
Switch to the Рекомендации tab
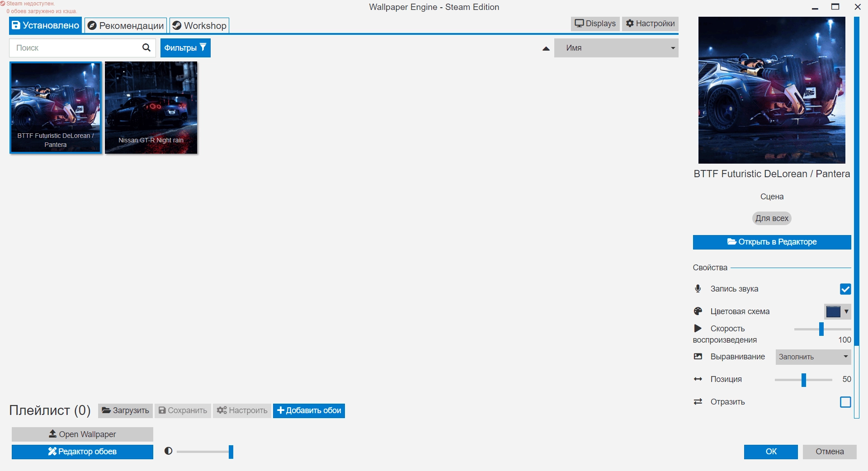pos(126,25)
